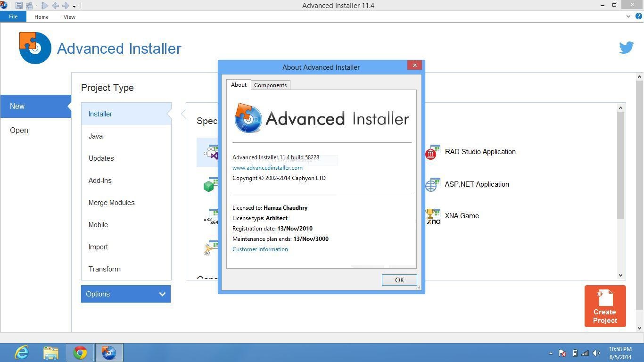This screenshot has height=362, width=644.
Task: Click the Advanced Installer logo on start page
Action: (x=100, y=48)
